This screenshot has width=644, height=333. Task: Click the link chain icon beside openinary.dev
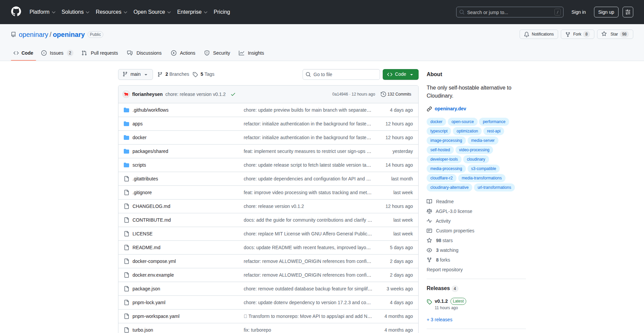click(429, 109)
